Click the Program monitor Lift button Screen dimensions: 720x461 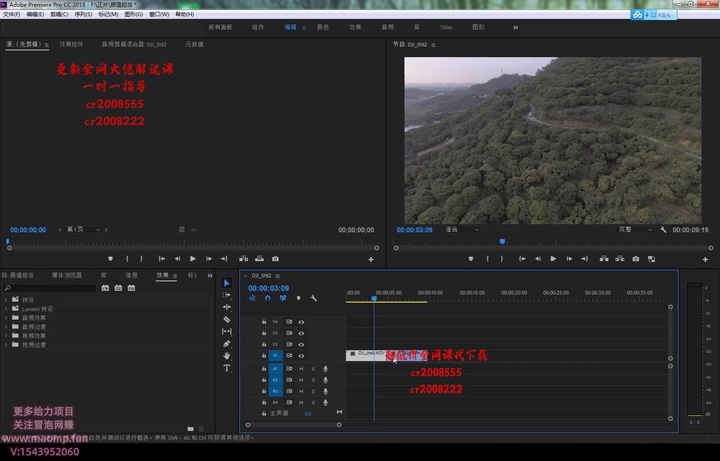click(x=604, y=259)
